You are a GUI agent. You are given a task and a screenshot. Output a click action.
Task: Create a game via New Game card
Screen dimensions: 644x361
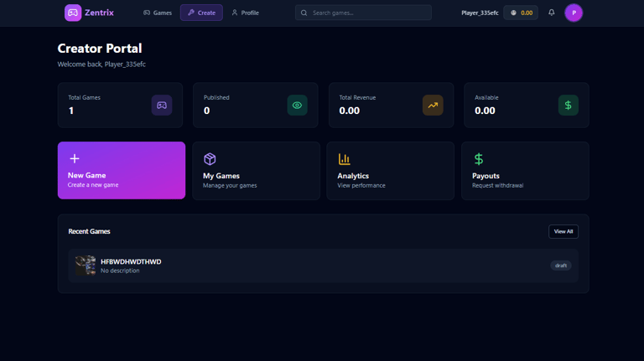(122, 170)
